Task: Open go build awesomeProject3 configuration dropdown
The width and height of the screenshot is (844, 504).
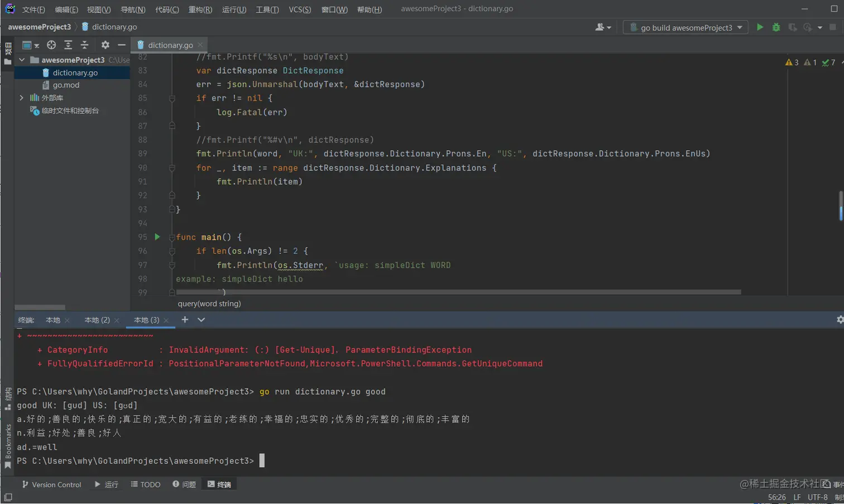Action: [x=685, y=27]
